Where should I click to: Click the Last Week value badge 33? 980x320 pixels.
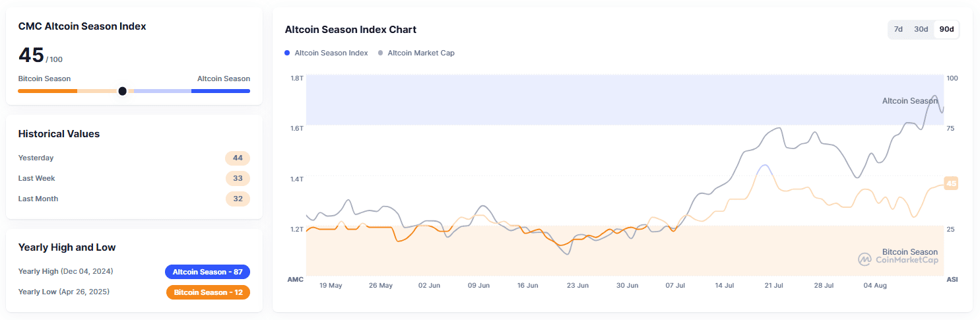tap(238, 178)
